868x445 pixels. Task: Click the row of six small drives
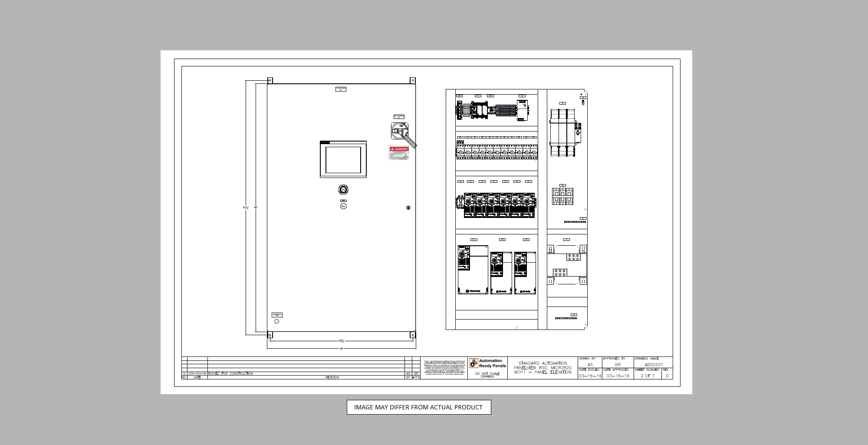pos(499,205)
